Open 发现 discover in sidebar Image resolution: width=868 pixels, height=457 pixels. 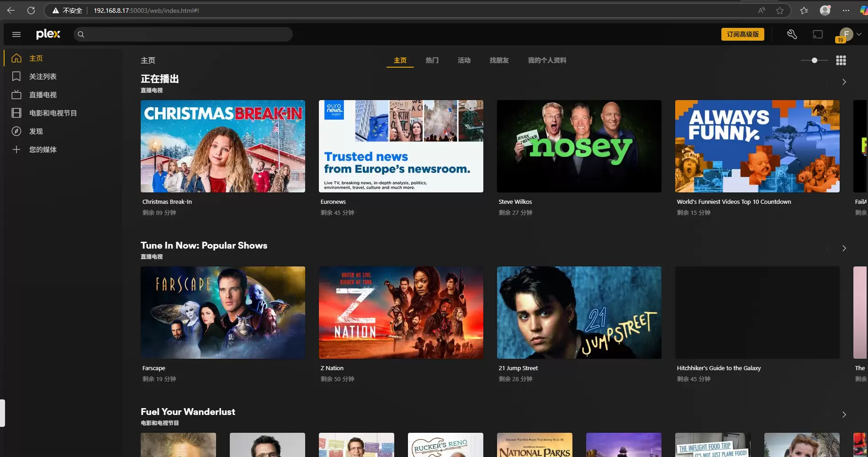click(36, 131)
